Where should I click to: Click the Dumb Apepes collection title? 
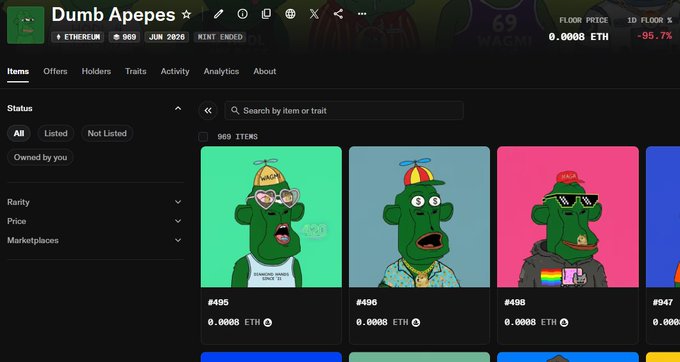click(x=113, y=15)
